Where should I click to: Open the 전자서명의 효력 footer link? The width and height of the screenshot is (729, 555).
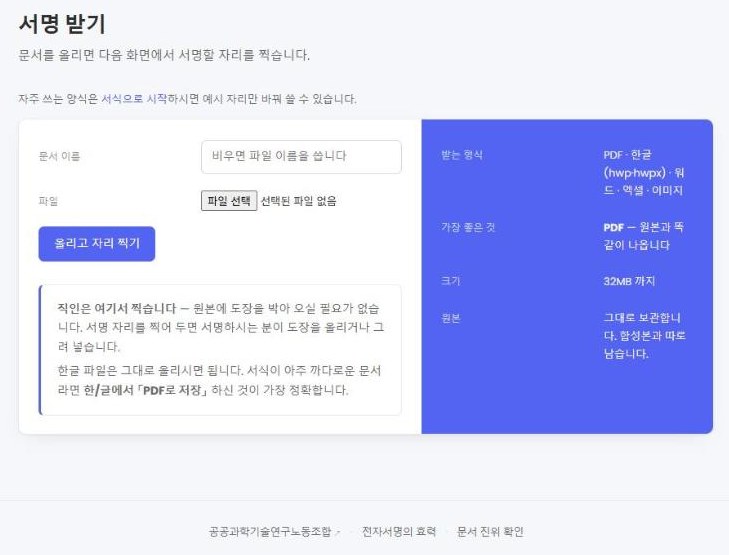399,531
